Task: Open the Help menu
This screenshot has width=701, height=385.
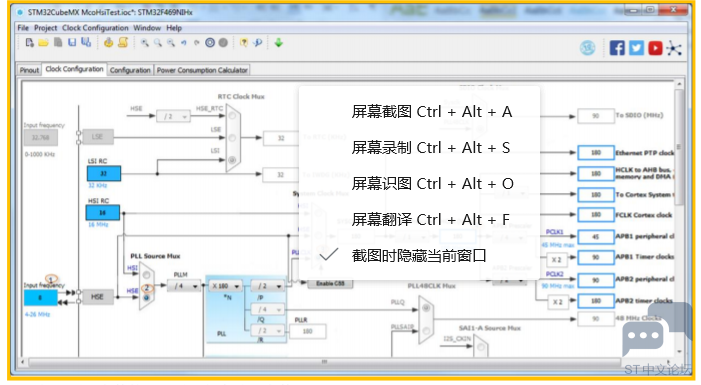Action: coord(174,28)
